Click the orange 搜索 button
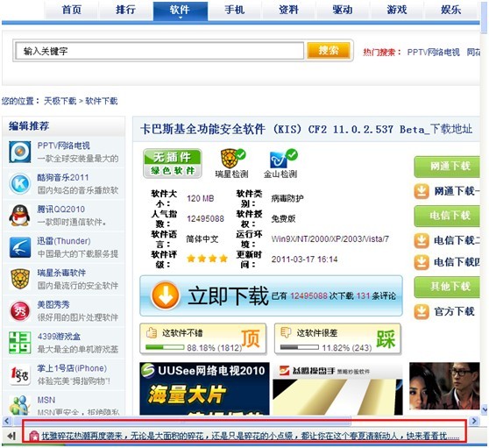 (x=329, y=51)
